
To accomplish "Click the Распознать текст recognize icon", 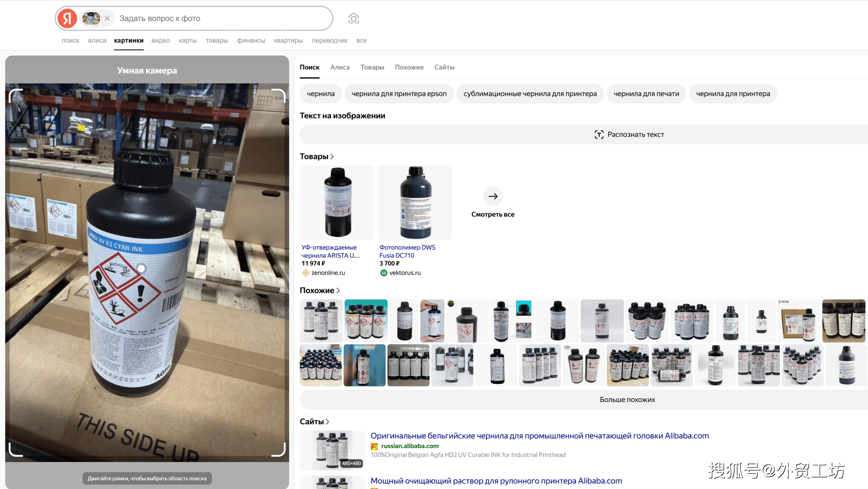I will (599, 135).
